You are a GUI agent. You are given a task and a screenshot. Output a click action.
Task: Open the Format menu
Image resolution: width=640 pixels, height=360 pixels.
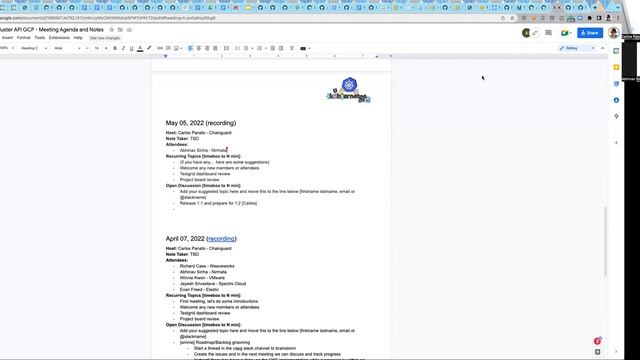24,38
